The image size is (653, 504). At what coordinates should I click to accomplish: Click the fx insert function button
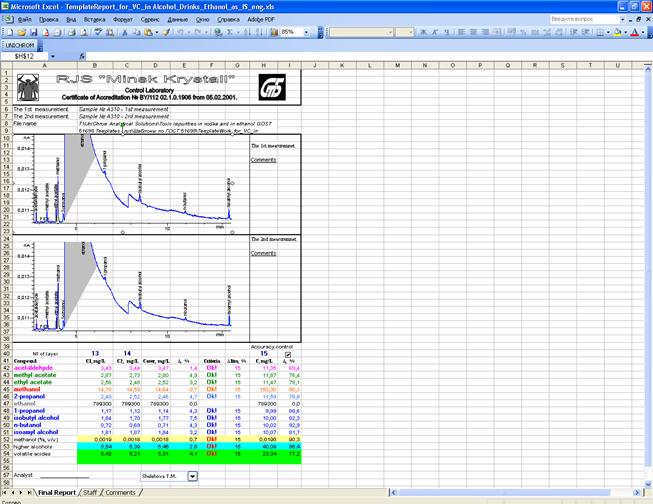point(82,56)
